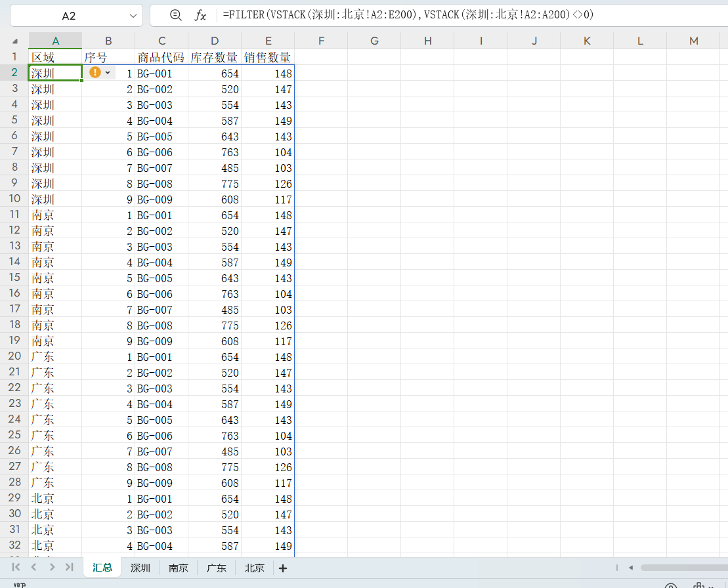Click stock value 587 in row 5

click(215, 121)
